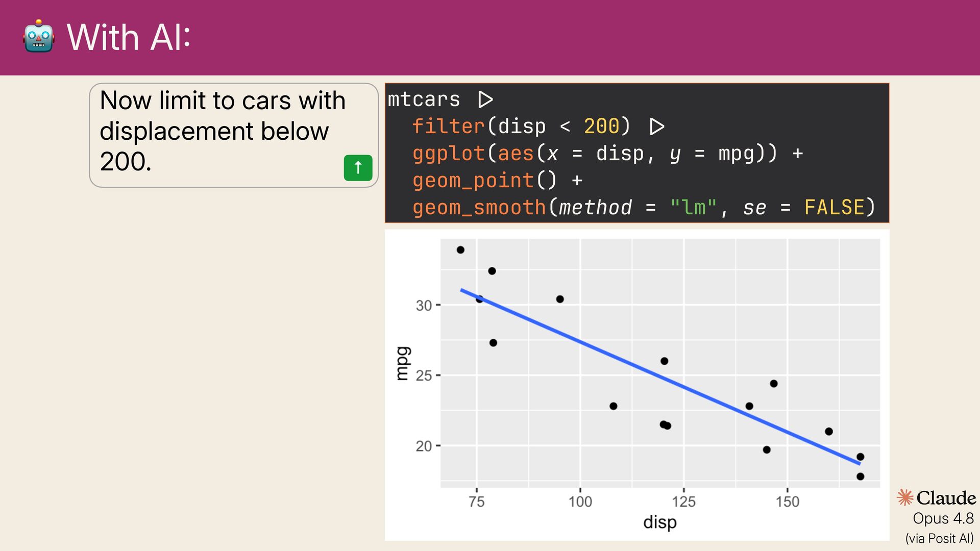Click the 'With AI:' slide title
The image size is (980, 551).
coord(129,37)
